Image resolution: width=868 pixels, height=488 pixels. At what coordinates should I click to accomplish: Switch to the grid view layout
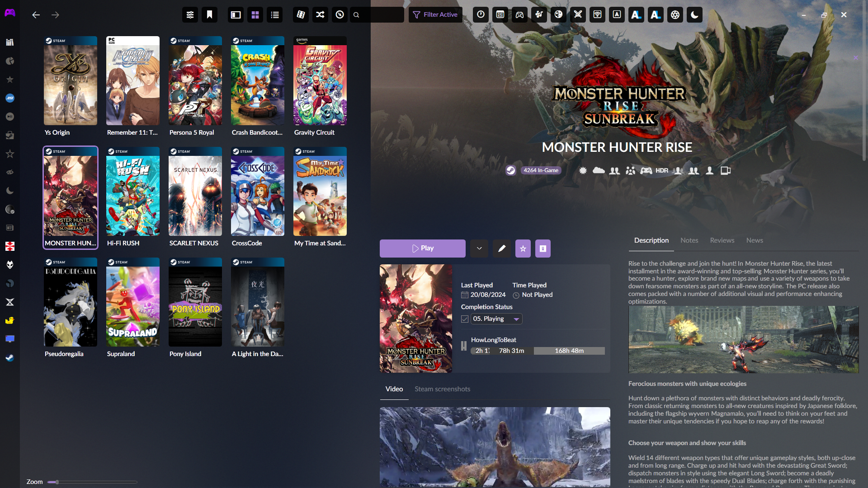pyautogui.click(x=255, y=15)
